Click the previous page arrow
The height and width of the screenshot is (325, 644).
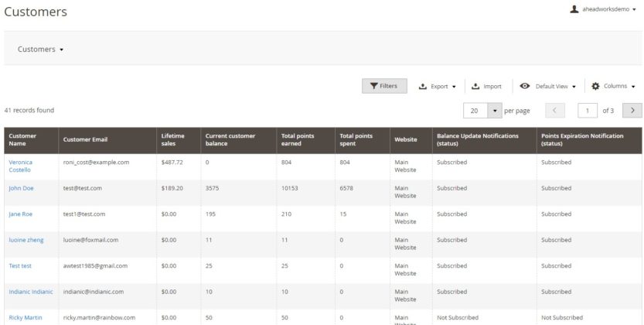coord(557,111)
